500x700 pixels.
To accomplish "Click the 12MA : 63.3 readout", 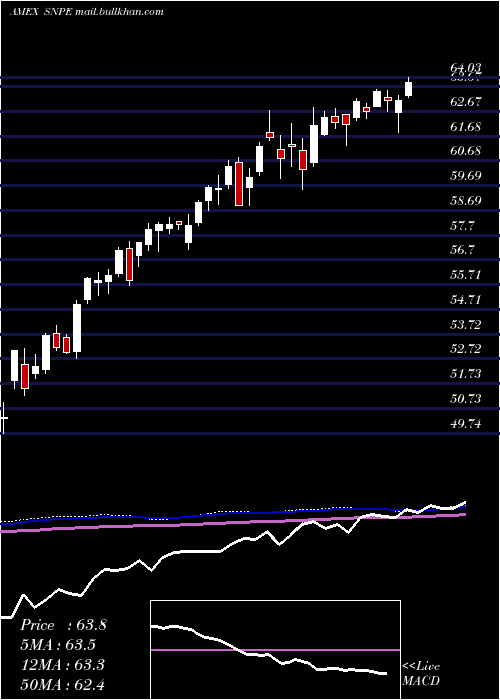I will coord(62,665).
